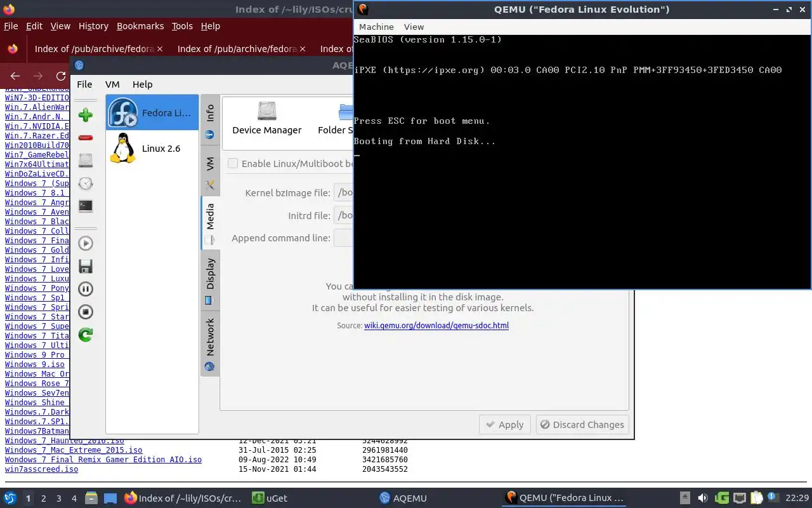This screenshot has width=812, height=508.
Task: Click inside the QEMU black display area
Action: (582, 161)
